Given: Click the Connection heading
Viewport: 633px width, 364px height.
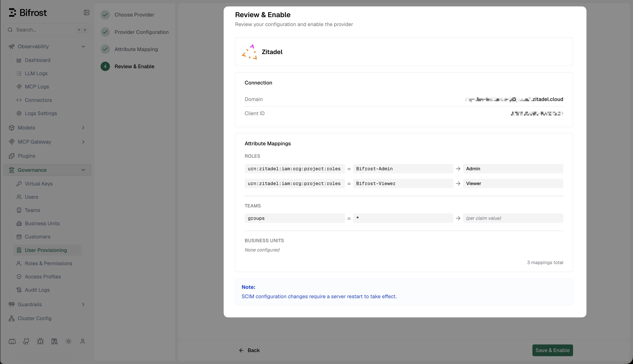Looking at the screenshot, I should (x=258, y=83).
